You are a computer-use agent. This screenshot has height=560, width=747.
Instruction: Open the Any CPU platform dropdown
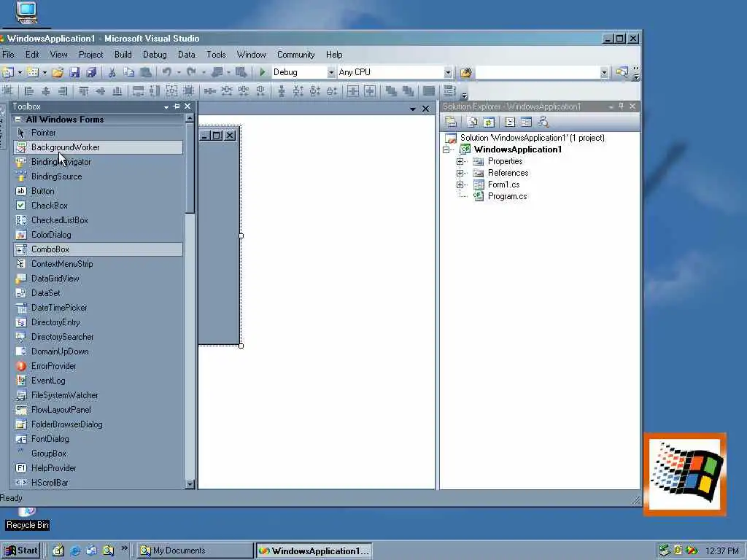coord(448,72)
